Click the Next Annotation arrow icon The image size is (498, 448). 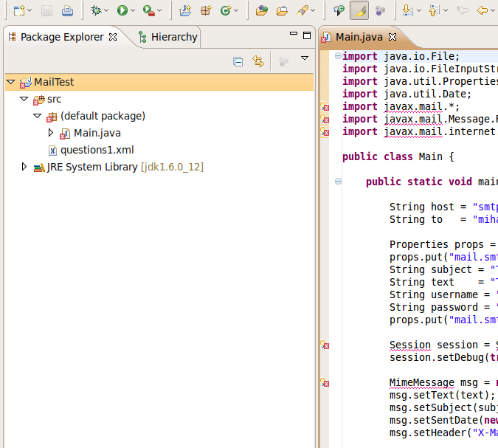click(x=407, y=11)
